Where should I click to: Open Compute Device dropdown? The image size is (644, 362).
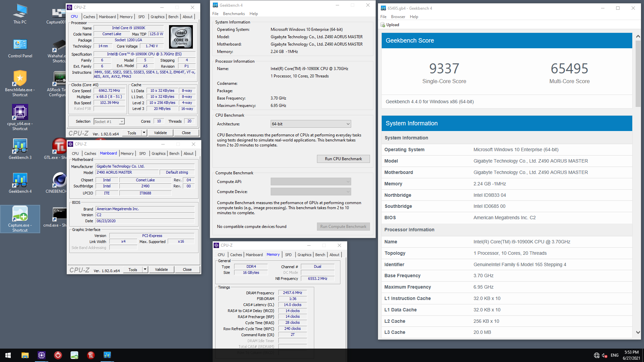(311, 192)
